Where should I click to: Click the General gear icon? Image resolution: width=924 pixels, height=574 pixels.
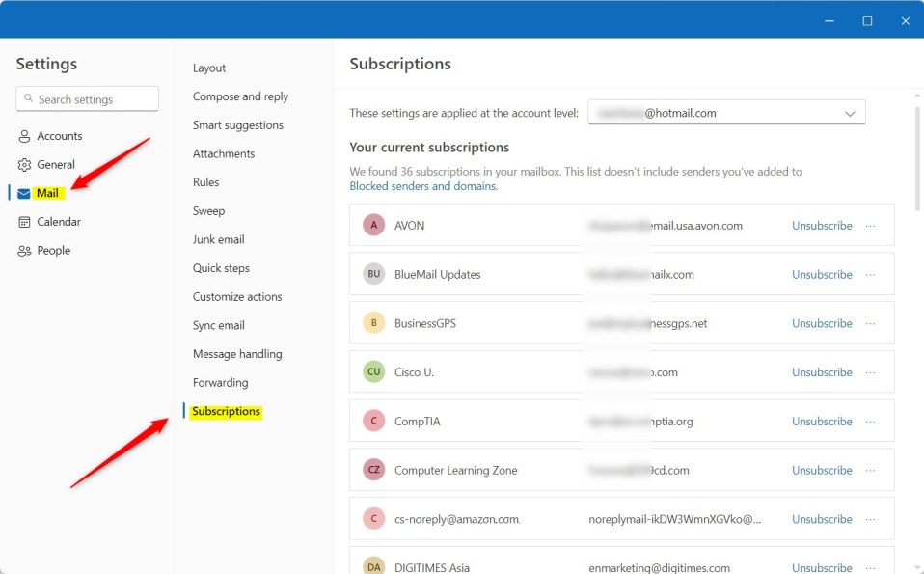[x=24, y=164]
